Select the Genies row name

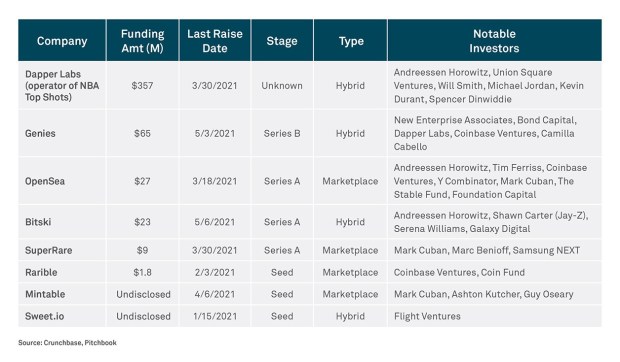pyautogui.click(x=40, y=133)
